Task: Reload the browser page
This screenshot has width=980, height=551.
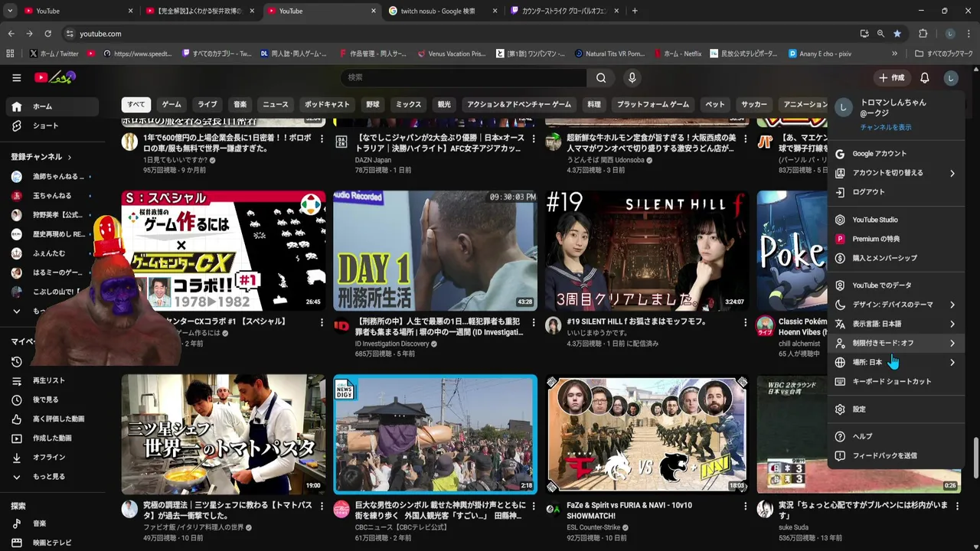Action: tap(47, 34)
